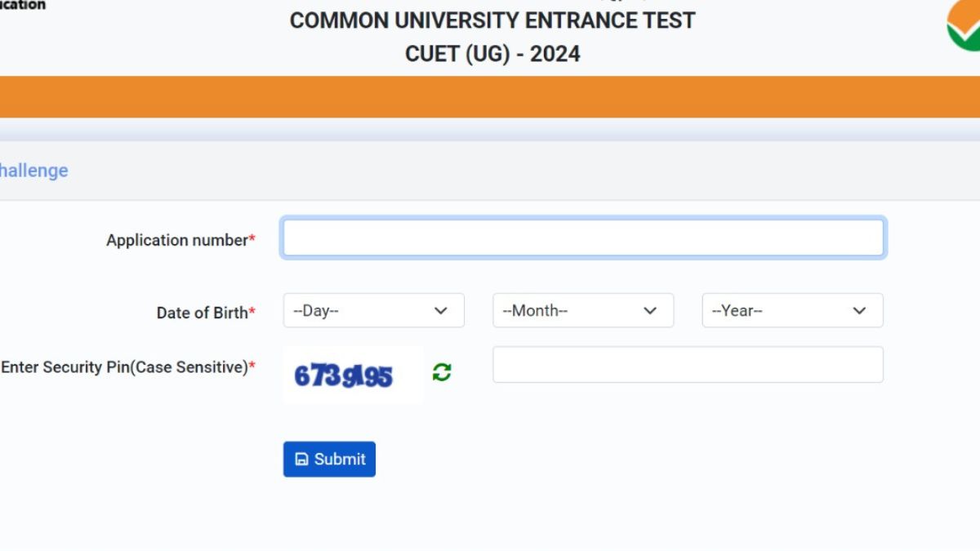980x551 pixels.
Task: Click the Security Pin input box
Action: (x=688, y=365)
